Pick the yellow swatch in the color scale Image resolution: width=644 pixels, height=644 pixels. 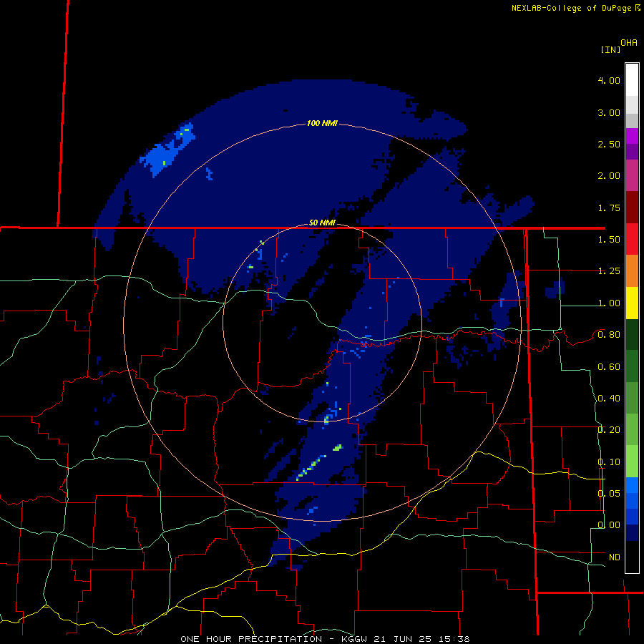click(x=632, y=303)
